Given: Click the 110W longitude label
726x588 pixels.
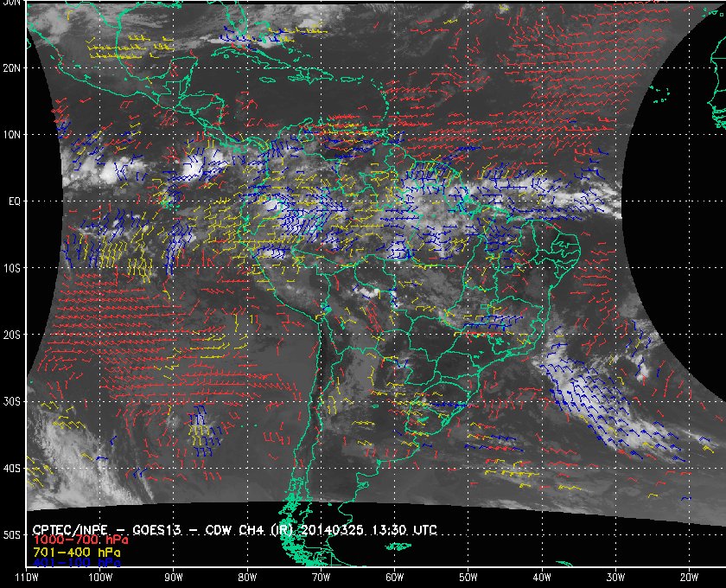Looking at the screenshot, I should click(27, 578).
